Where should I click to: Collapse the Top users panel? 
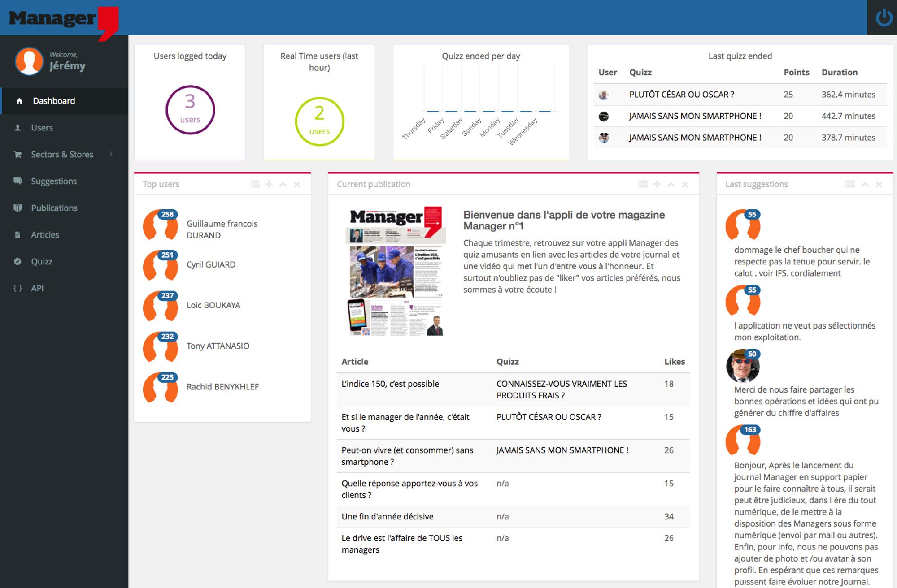(x=283, y=185)
